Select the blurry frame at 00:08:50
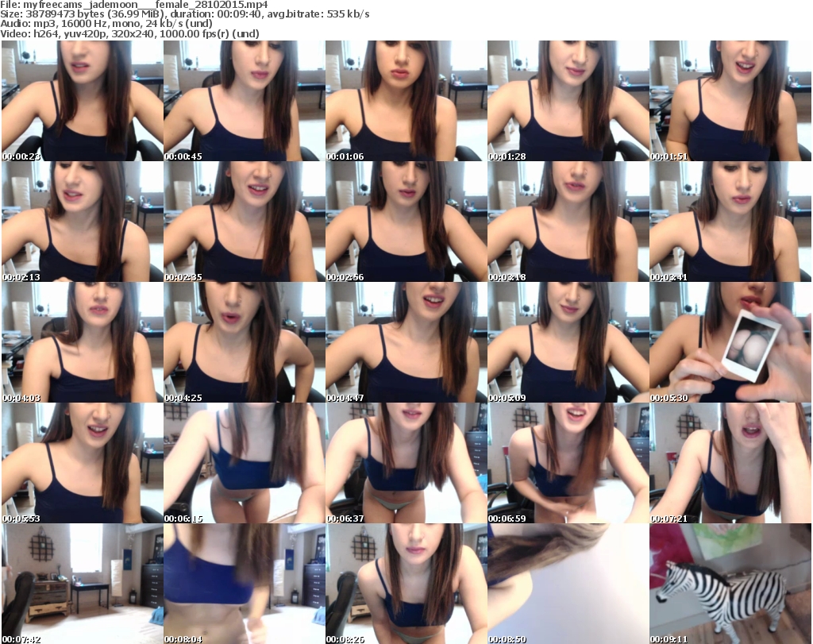 tap(568, 584)
